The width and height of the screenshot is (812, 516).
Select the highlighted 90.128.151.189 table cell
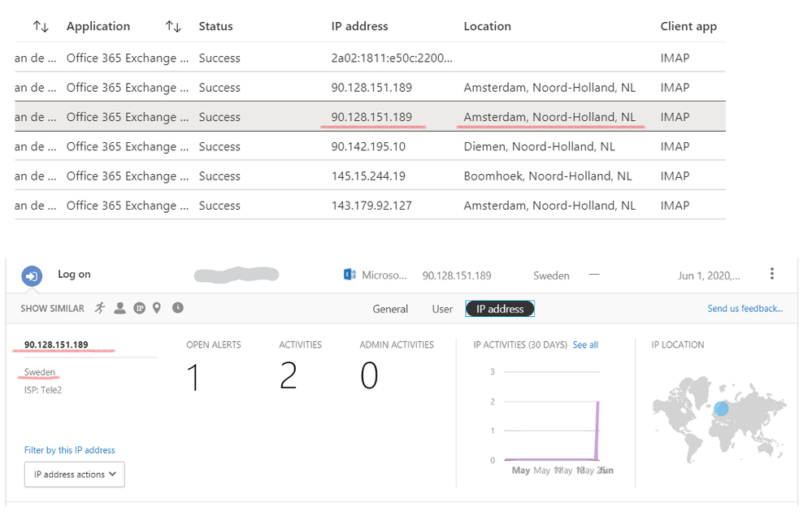point(371,117)
